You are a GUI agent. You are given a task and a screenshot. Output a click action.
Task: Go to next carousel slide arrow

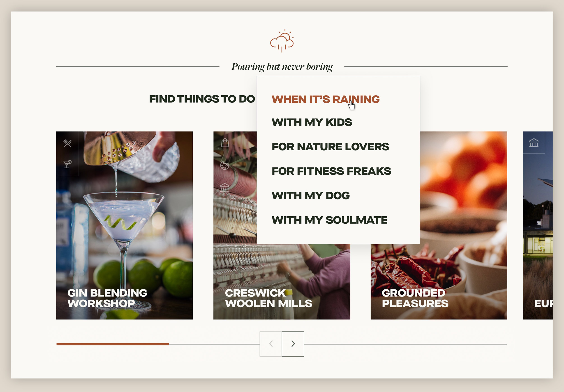(293, 344)
